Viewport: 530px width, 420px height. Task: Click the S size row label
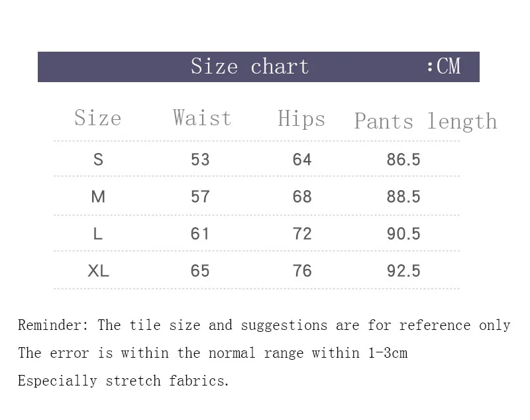pyautogui.click(x=98, y=159)
